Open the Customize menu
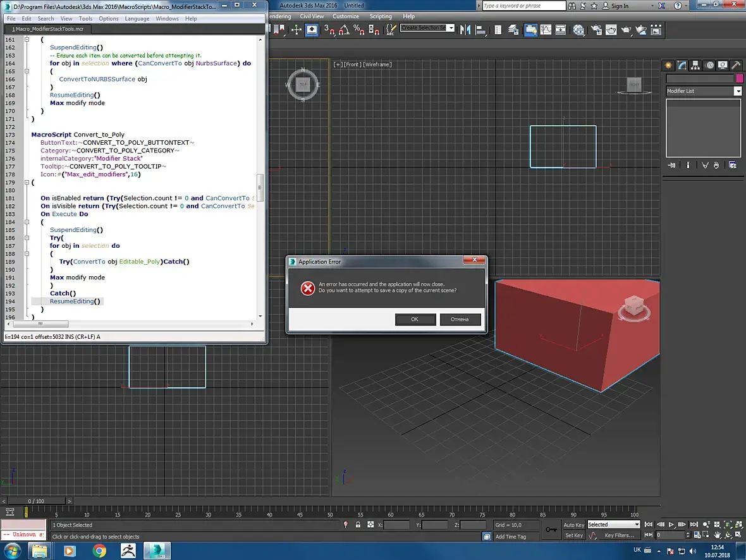 (x=346, y=16)
